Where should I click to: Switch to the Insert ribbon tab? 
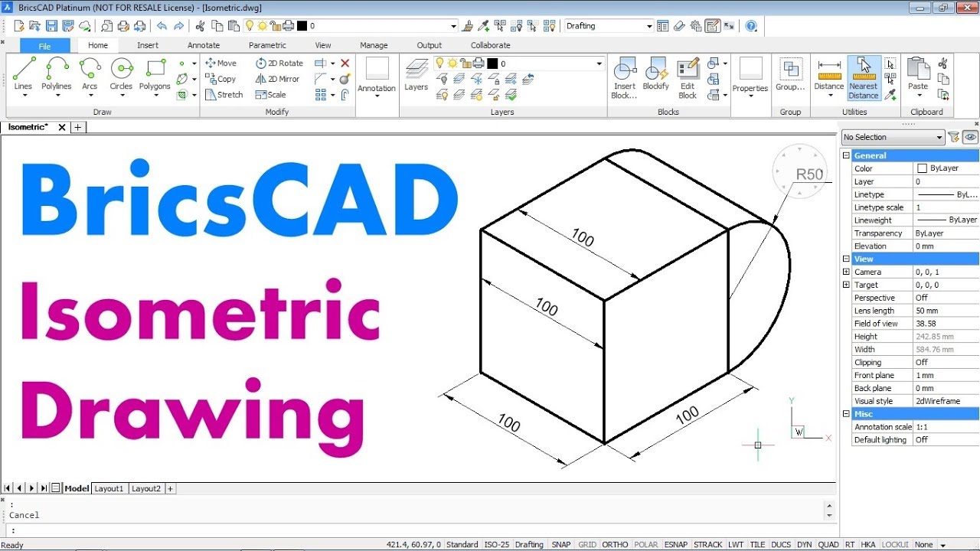[x=148, y=45]
